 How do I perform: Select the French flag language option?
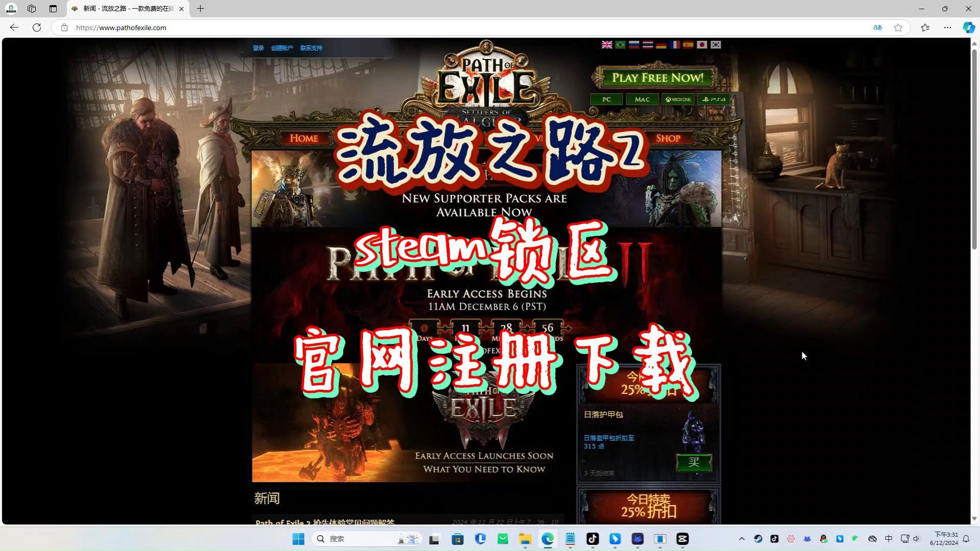pos(675,45)
